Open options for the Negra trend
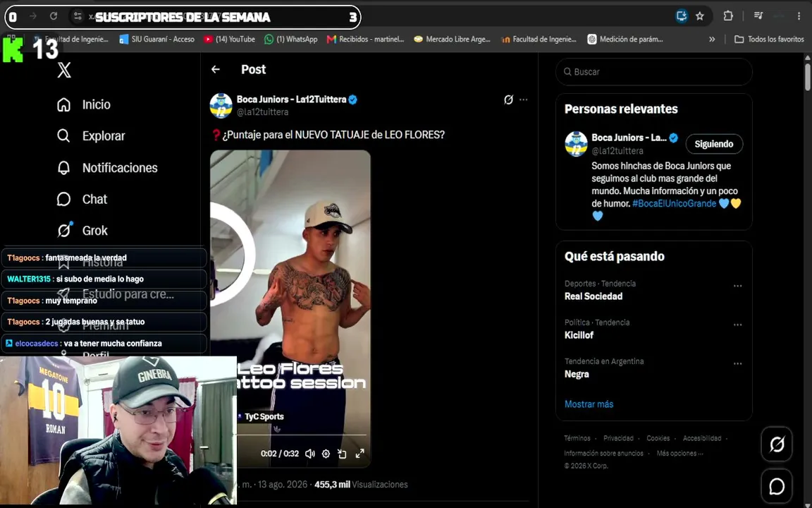Viewport: 812px width, 508px height. [x=737, y=363]
